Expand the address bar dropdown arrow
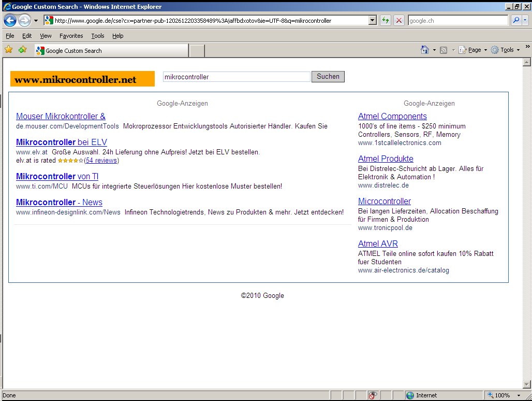Image resolution: width=532 pixels, height=401 pixels. pyautogui.click(x=373, y=20)
